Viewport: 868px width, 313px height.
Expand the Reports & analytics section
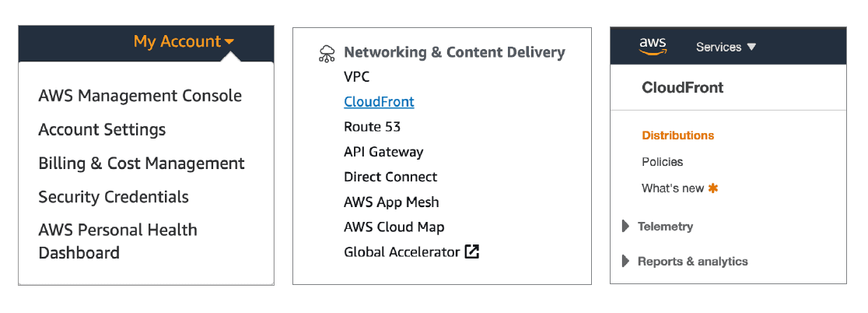626,262
